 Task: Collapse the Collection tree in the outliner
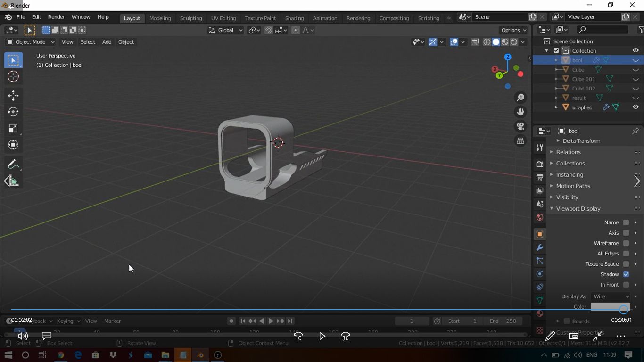[x=547, y=50]
